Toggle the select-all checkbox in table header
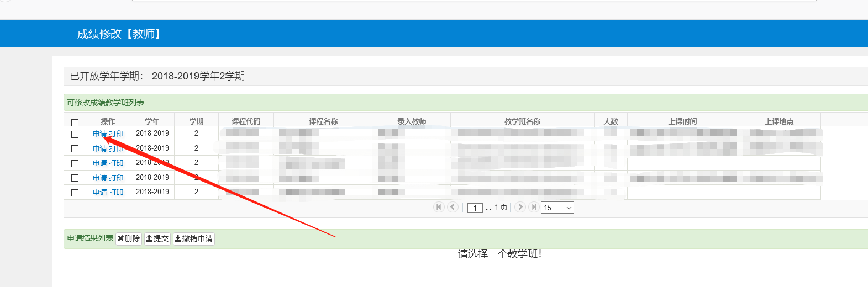 tap(75, 122)
